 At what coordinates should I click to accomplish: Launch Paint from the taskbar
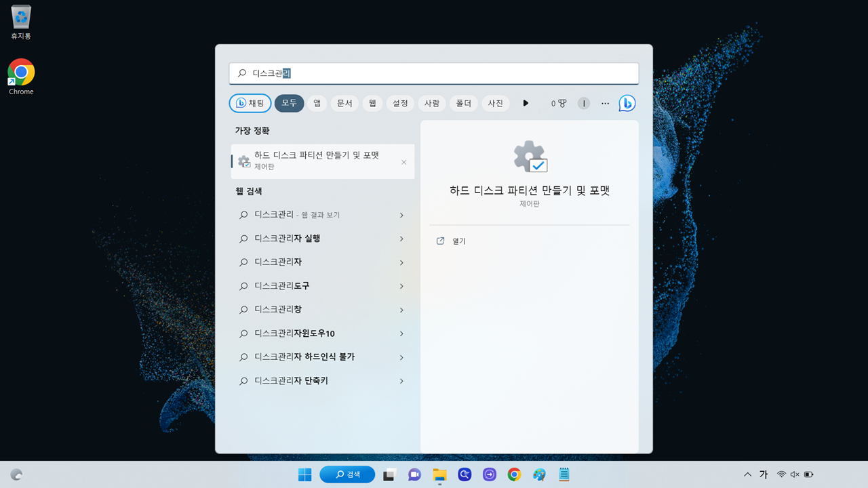pyautogui.click(x=539, y=474)
